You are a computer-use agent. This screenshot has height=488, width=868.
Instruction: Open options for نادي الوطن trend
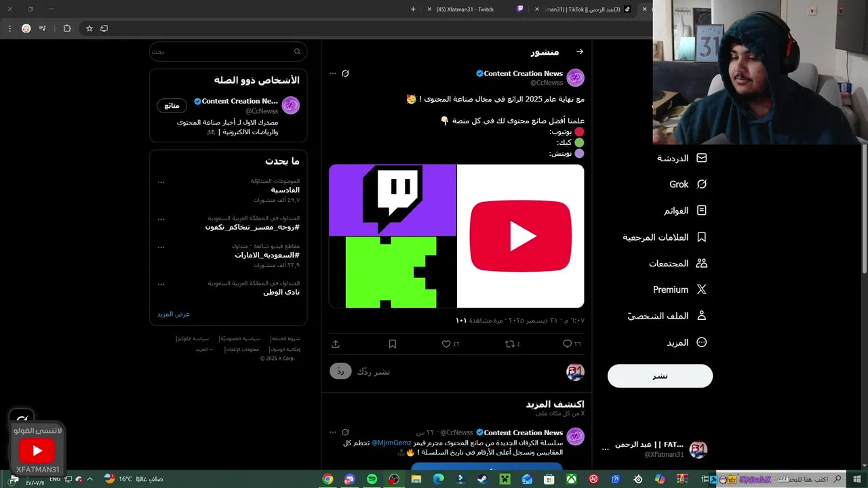click(161, 284)
